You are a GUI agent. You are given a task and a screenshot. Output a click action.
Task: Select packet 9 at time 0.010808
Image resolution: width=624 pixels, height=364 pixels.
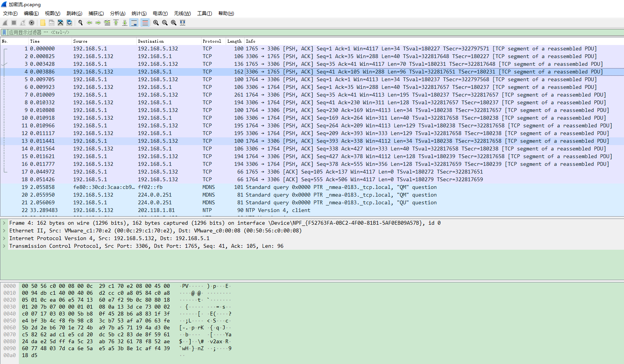pyautogui.click(x=312, y=110)
